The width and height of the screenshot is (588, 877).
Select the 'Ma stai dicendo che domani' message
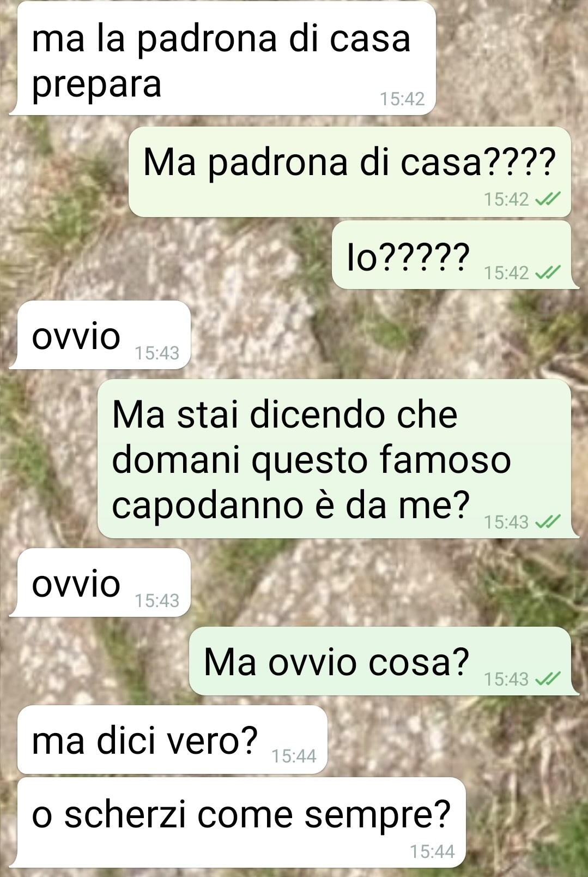coord(338,459)
